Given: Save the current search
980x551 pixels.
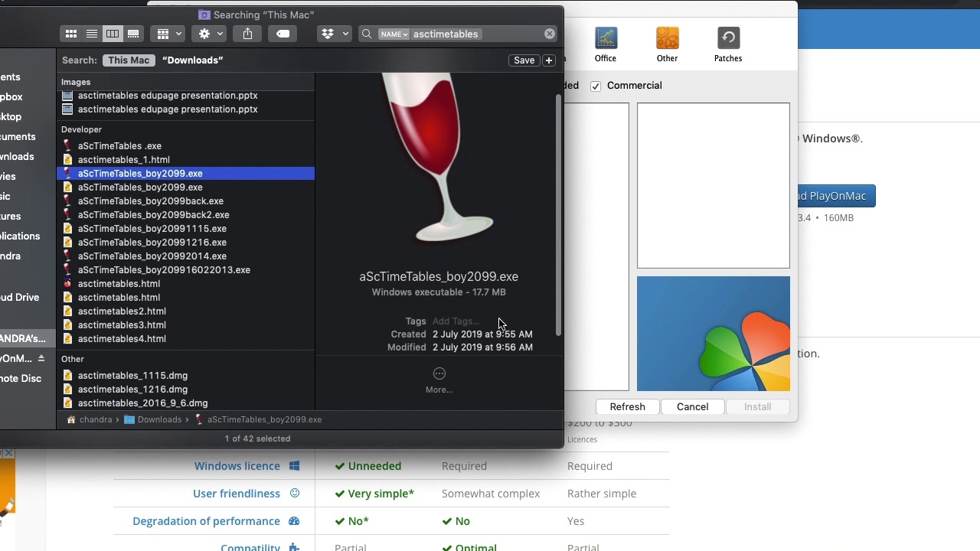Looking at the screenshot, I should point(524,60).
